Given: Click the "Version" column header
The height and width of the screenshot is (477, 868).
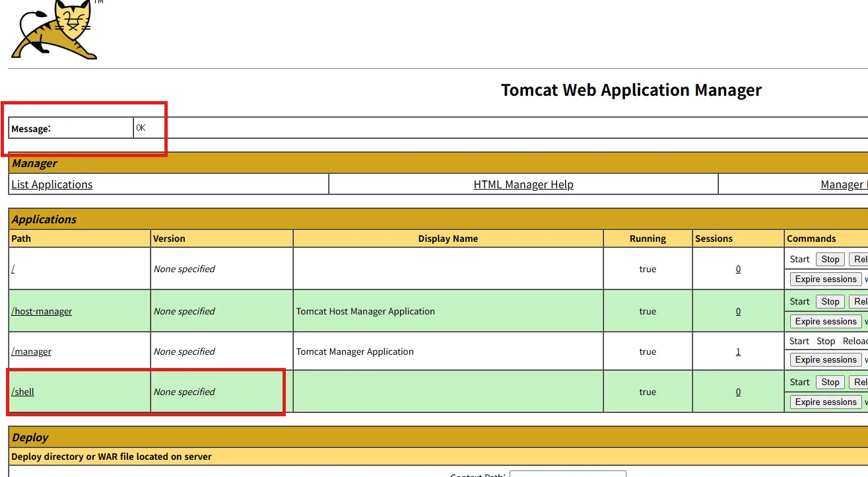Looking at the screenshot, I should (169, 238).
